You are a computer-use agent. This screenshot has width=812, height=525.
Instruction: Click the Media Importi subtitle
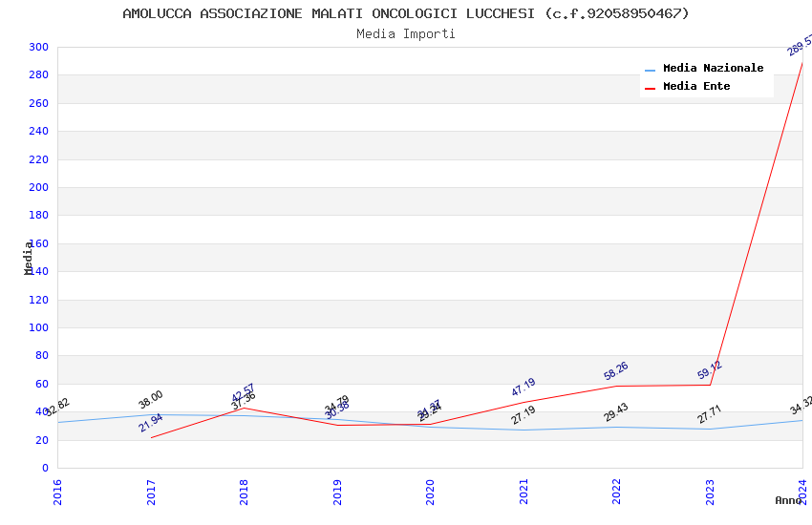405,34
